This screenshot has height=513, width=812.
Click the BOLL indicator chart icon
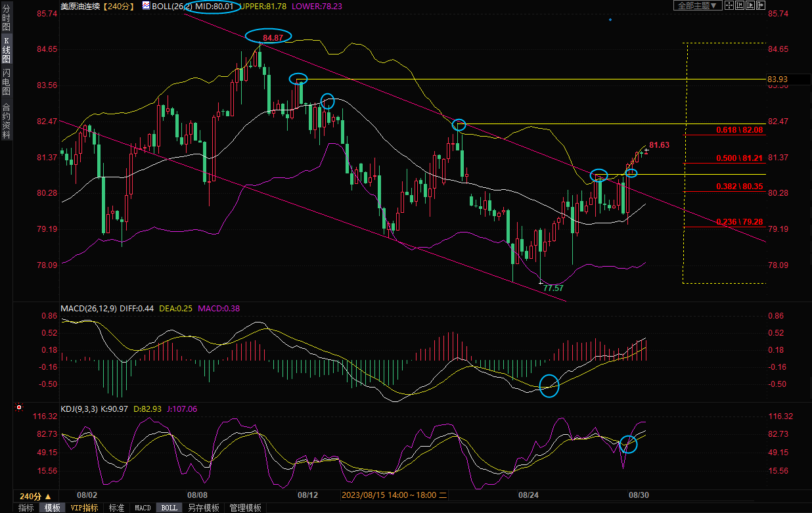pos(146,6)
